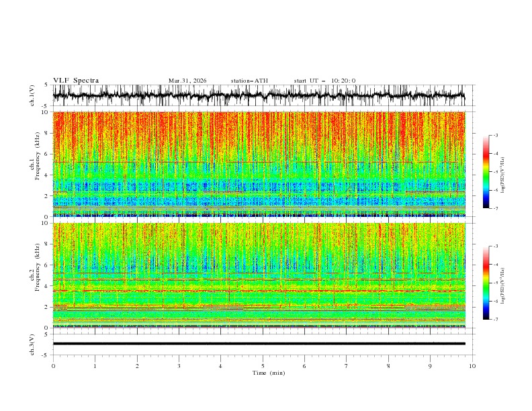
Task: Click time axis tick label "3"
Action: [x=179, y=366]
